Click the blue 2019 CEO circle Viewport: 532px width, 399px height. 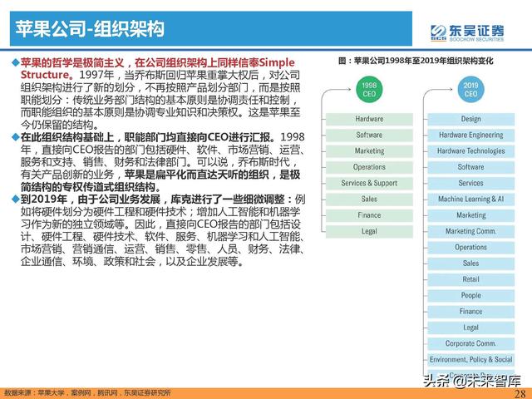click(470, 90)
